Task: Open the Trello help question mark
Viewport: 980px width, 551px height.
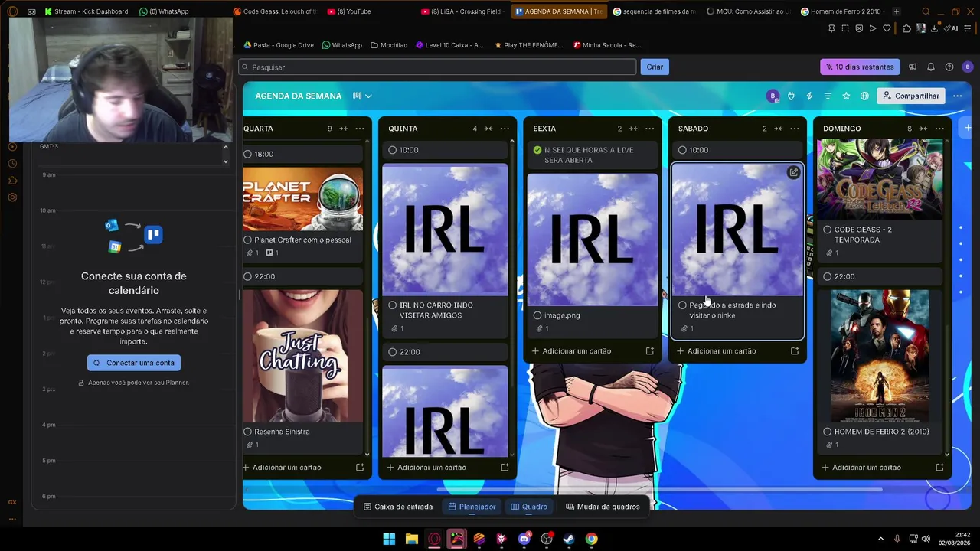Action: [x=949, y=67]
